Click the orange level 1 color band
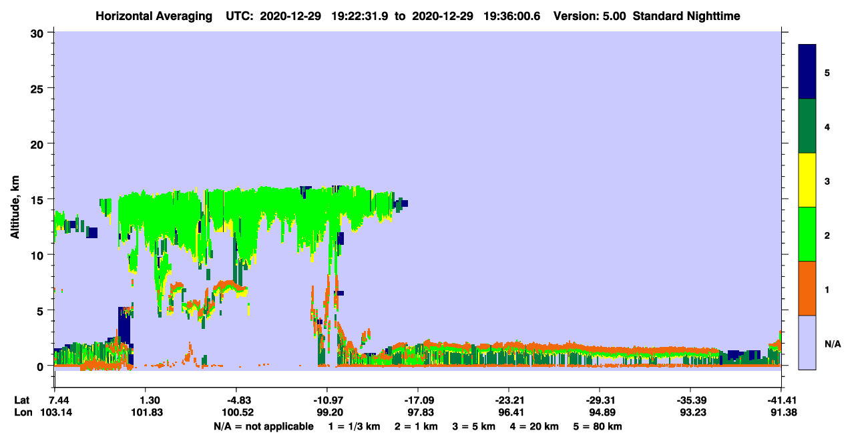868x445 pixels. tap(807, 288)
